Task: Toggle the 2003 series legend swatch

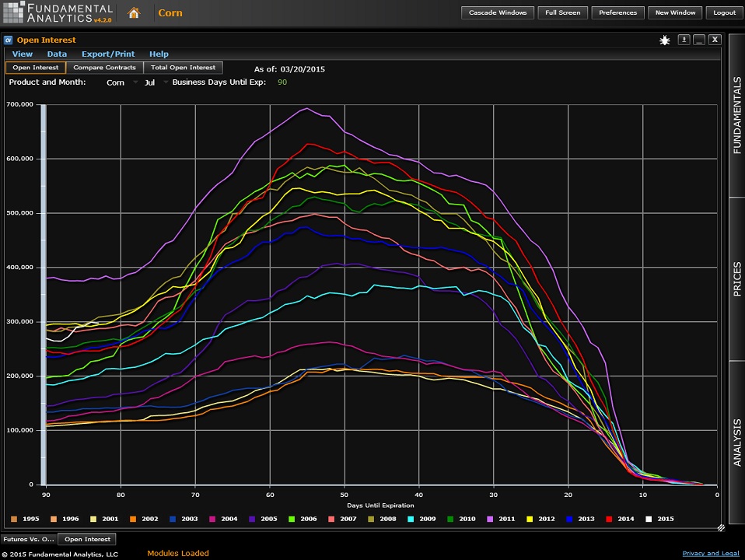Action: [x=173, y=519]
